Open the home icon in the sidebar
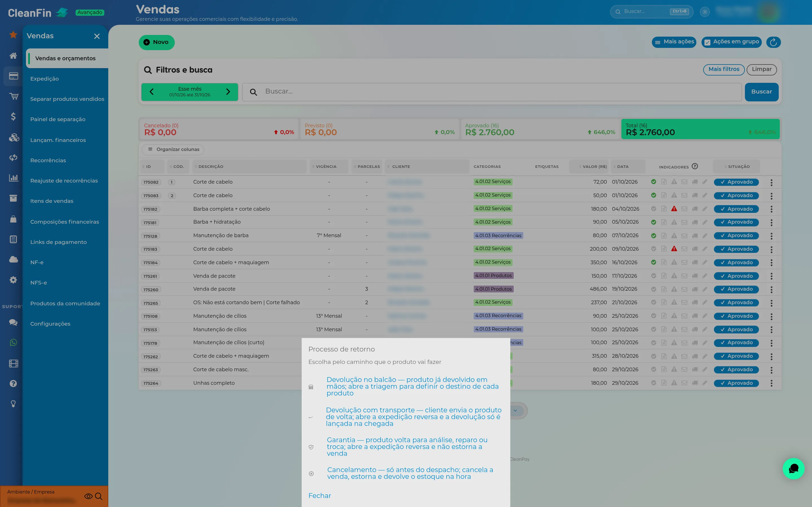 [x=13, y=56]
